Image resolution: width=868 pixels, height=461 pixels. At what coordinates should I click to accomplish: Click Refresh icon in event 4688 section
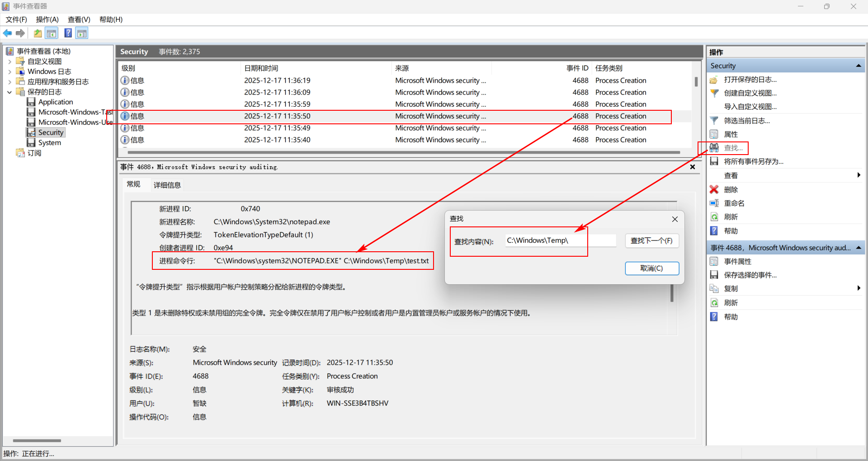pyautogui.click(x=714, y=303)
